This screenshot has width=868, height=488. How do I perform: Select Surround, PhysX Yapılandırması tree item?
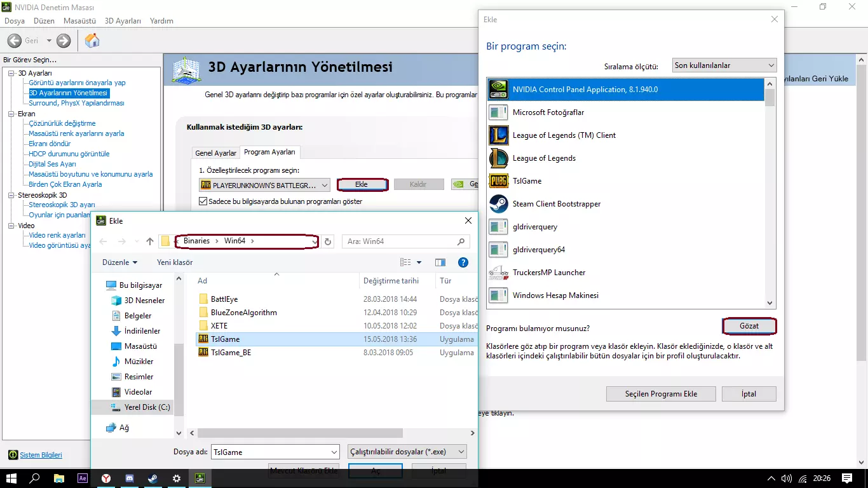click(76, 103)
